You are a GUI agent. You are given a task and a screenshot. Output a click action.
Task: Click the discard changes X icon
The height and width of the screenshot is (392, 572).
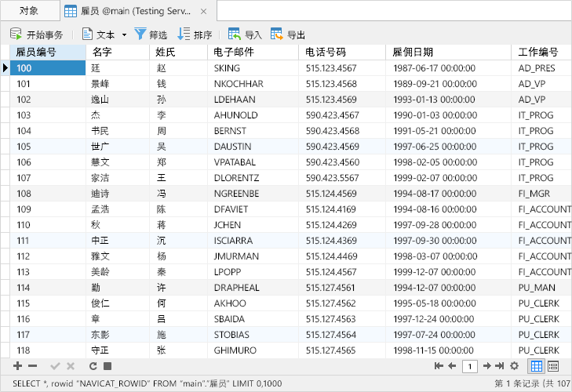[x=71, y=366]
